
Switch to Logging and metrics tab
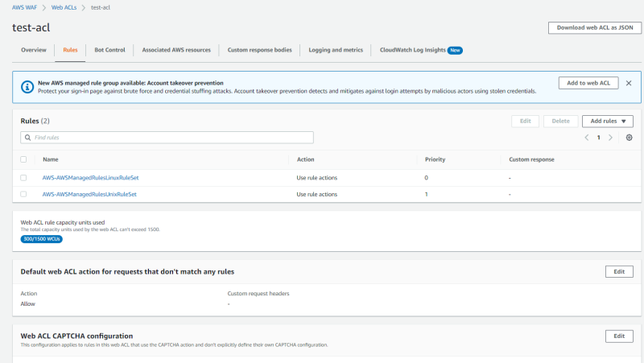tap(336, 50)
